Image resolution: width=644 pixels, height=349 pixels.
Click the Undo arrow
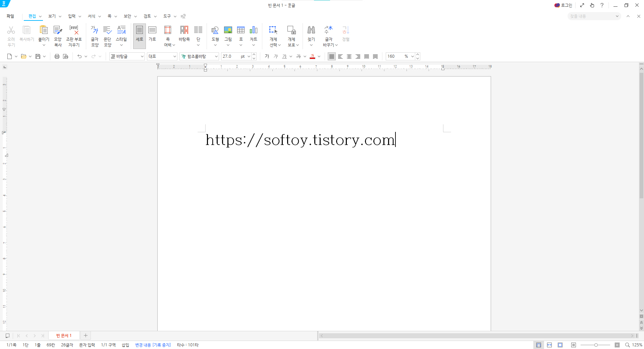tap(79, 56)
